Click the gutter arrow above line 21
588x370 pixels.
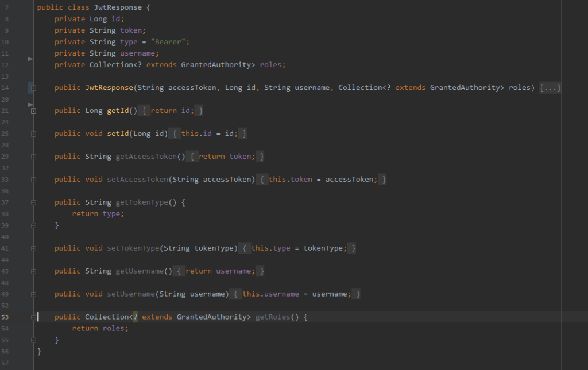(30, 104)
